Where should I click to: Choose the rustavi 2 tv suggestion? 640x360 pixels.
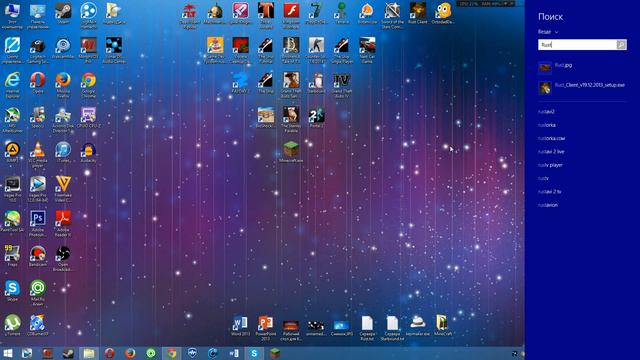click(549, 191)
